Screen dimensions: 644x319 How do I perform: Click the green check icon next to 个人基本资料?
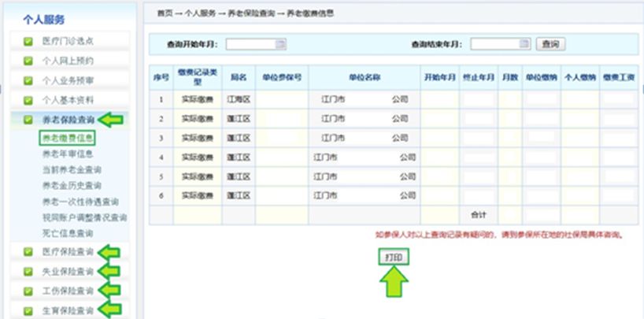28,100
